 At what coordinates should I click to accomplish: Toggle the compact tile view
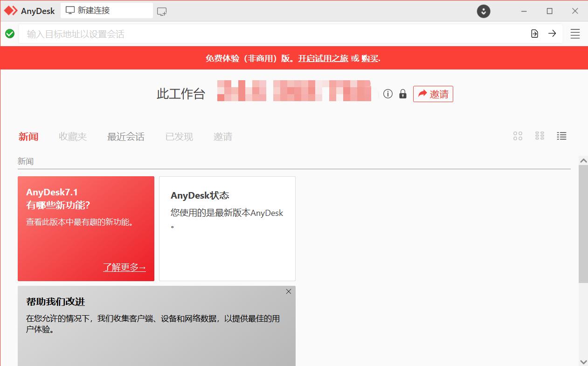(540, 136)
